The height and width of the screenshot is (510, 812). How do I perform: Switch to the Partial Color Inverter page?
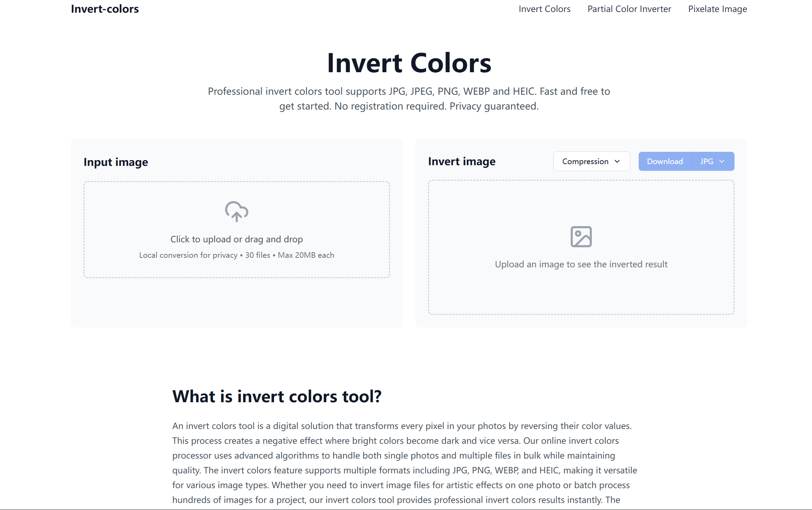pos(629,9)
